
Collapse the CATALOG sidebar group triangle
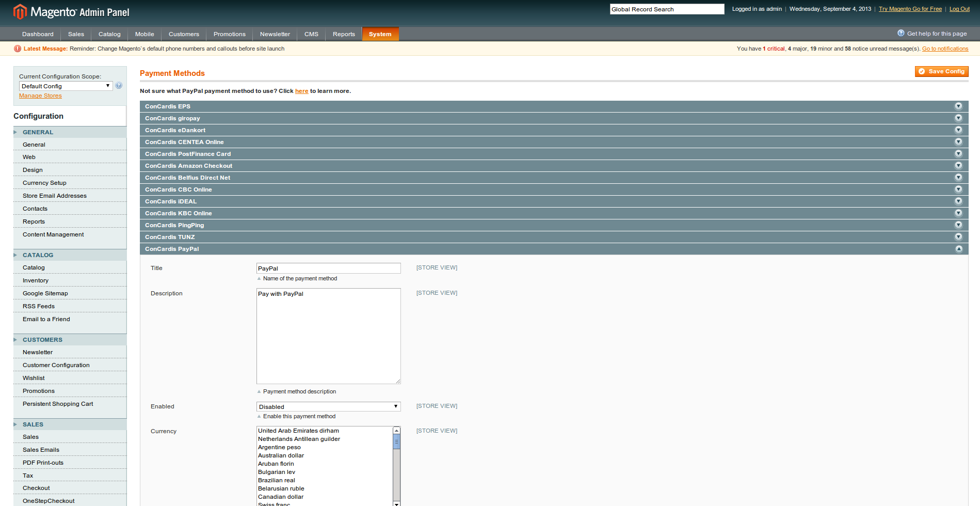[x=15, y=255]
